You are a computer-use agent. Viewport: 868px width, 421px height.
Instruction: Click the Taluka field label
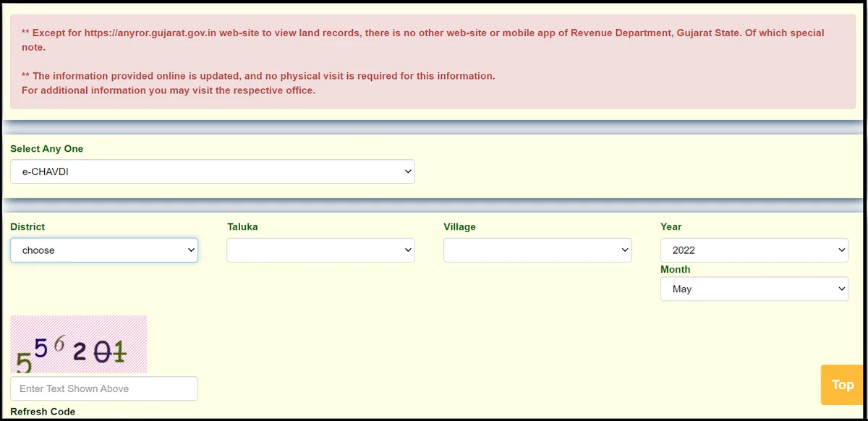pyautogui.click(x=242, y=227)
